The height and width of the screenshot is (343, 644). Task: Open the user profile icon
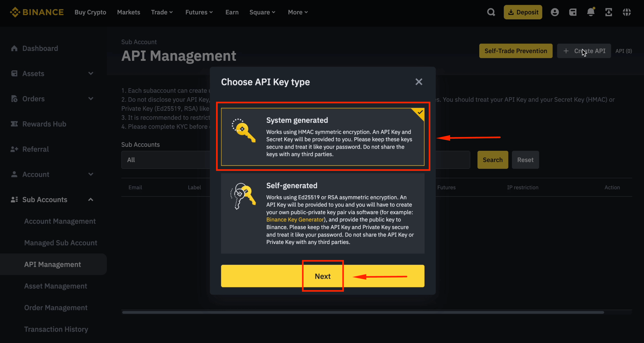(555, 12)
